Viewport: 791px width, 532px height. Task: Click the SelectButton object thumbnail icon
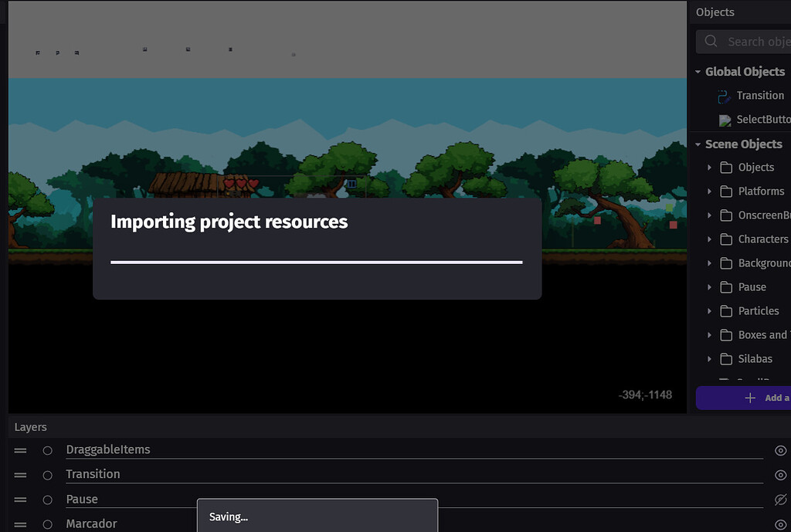(x=724, y=120)
